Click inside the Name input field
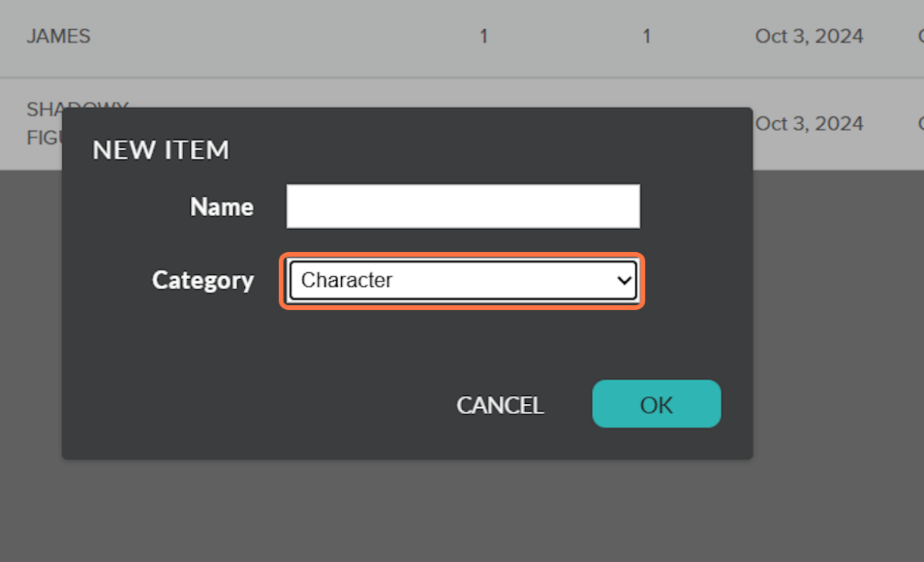This screenshot has height=562, width=924. point(462,206)
